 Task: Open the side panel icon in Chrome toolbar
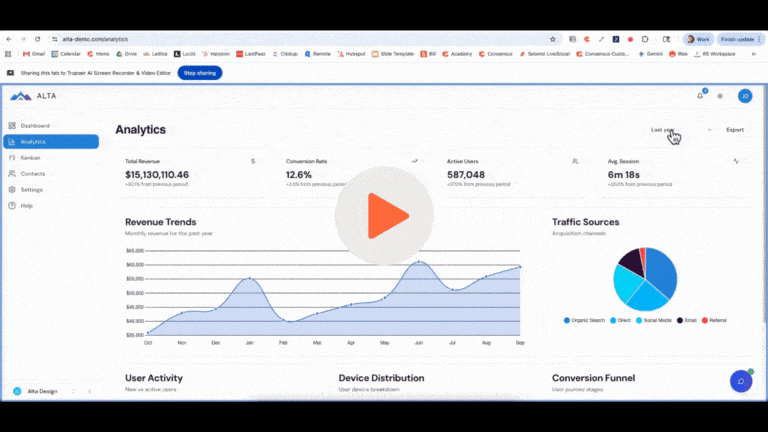(666, 39)
